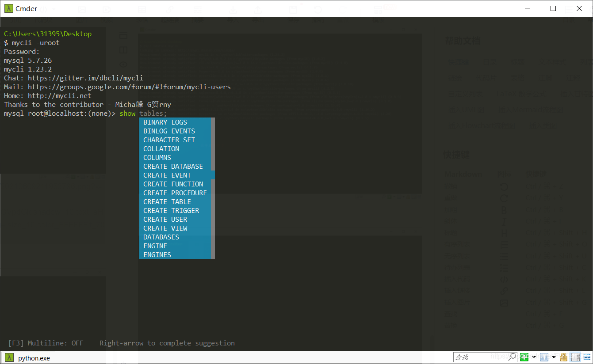Maximize the Cmder window
This screenshot has height=364, width=593.
553,8
